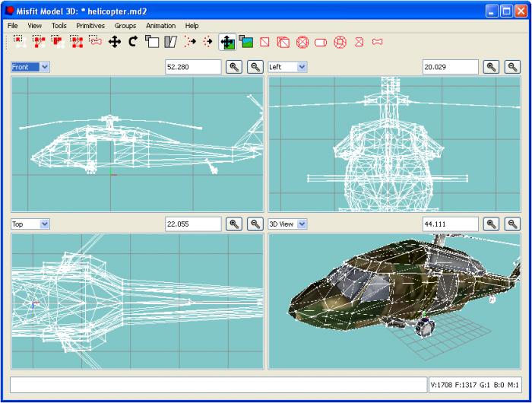Select the Select Faces tool

[39, 42]
